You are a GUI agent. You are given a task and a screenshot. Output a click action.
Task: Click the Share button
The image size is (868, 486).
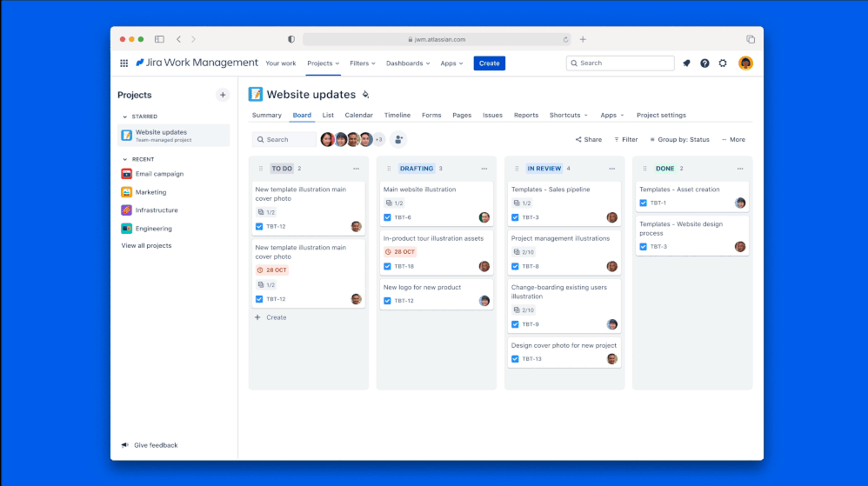point(589,139)
